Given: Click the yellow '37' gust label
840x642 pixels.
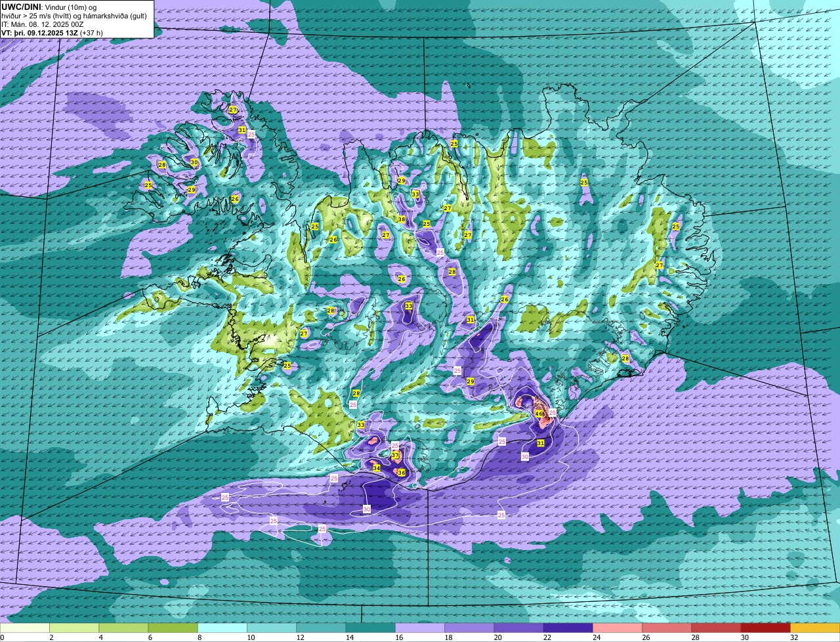Looking at the screenshot, I should 395,455.
